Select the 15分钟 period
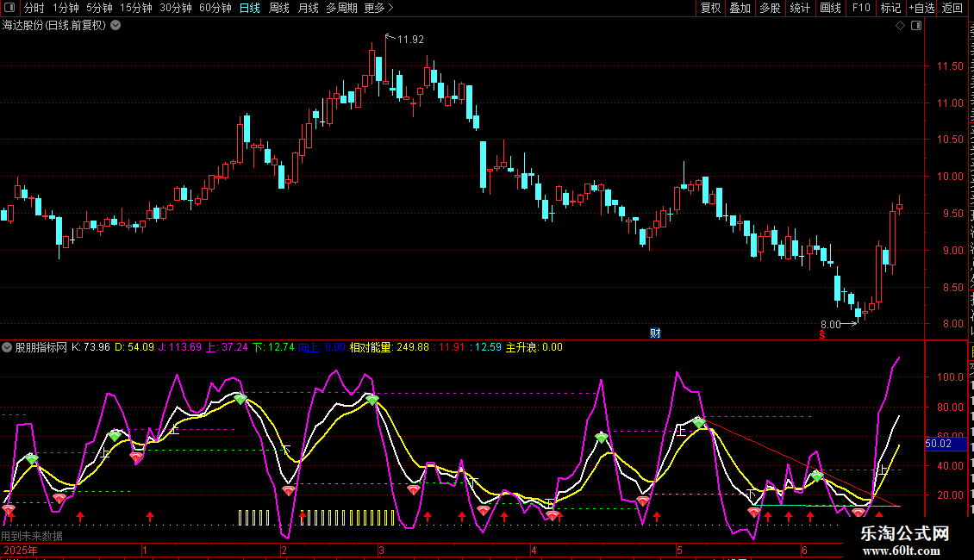This screenshot has width=974, height=560. tap(136, 8)
